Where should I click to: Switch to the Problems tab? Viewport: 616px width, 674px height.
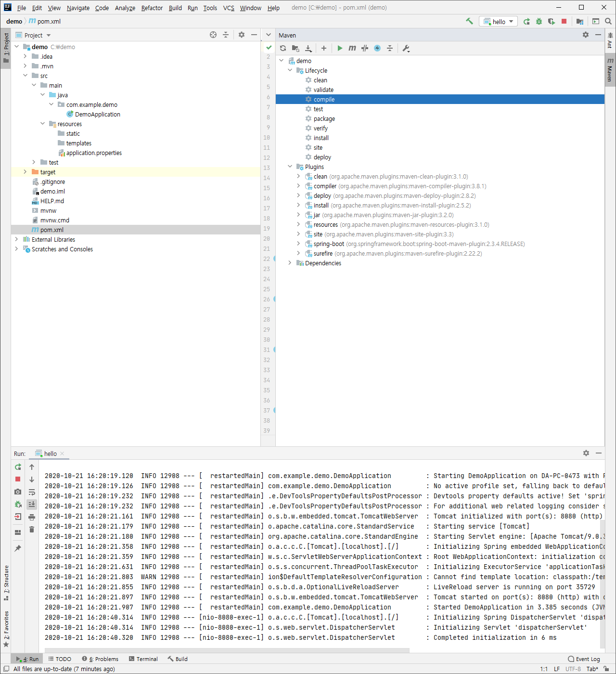100,659
